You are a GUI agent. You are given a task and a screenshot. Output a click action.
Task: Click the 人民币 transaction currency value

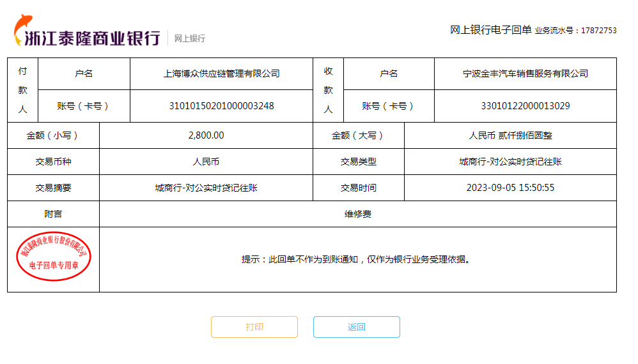tap(206, 162)
